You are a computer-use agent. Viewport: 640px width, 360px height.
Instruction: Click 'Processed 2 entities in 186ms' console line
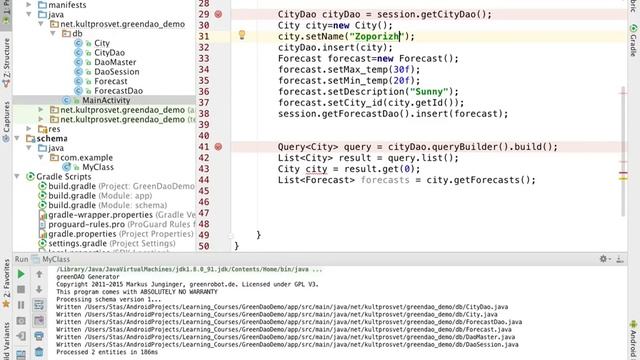[x=107, y=352]
